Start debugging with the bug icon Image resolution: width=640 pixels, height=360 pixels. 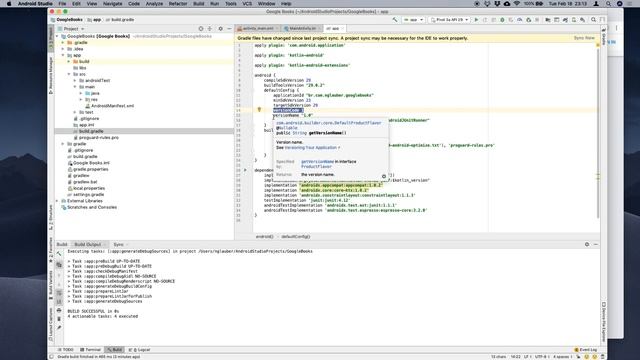[502, 20]
